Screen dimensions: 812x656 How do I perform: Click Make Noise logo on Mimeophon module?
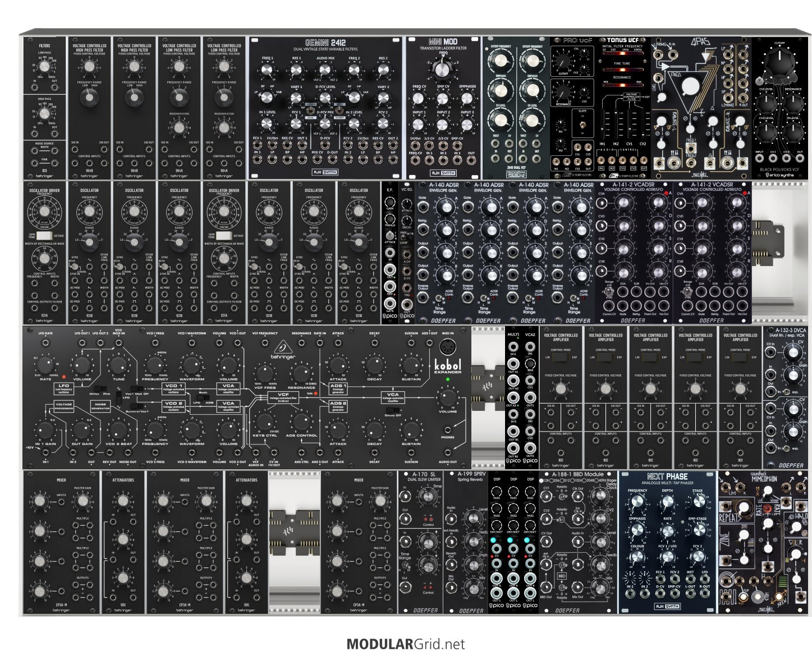[x=767, y=609]
